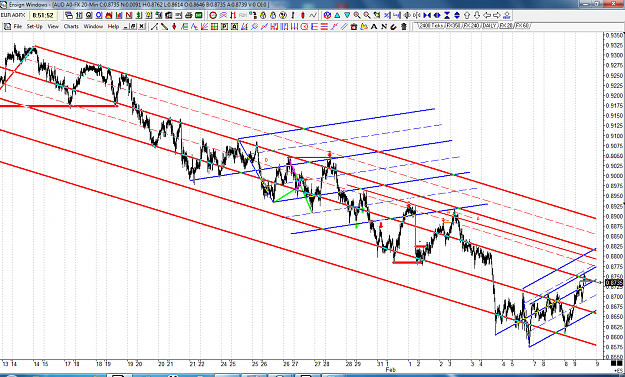Click the EUR A0-FX symbol field
The width and height of the screenshot is (625, 377).
point(13,16)
